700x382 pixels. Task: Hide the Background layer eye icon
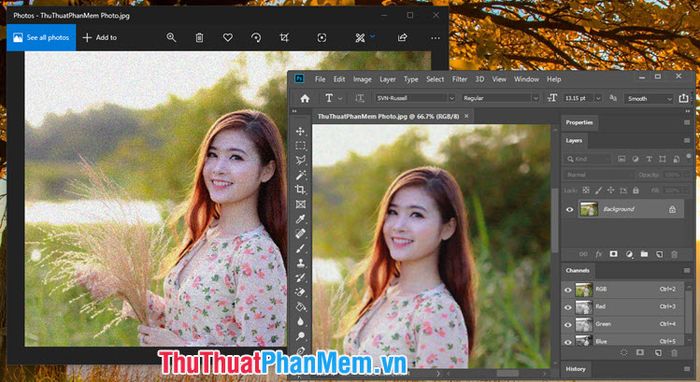tap(570, 209)
